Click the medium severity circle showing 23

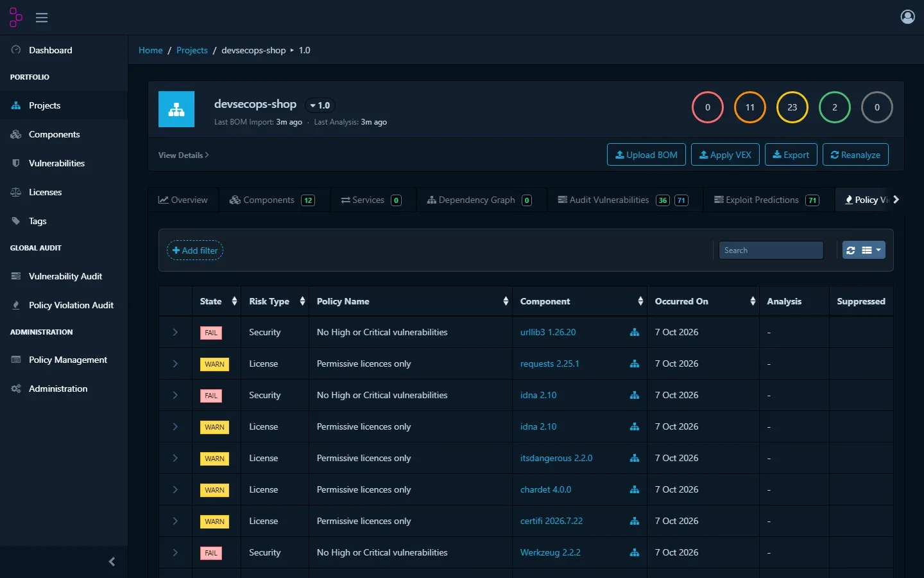coord(792,107)
